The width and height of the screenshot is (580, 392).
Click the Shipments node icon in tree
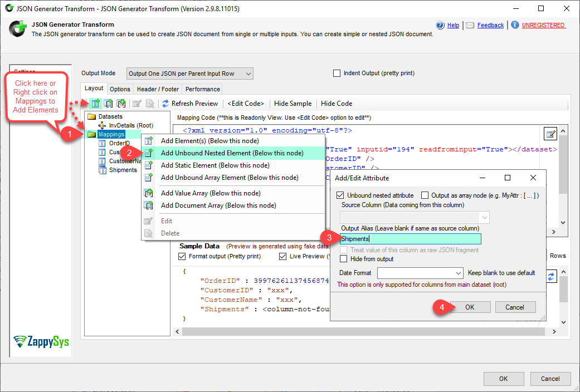[102, 170]
